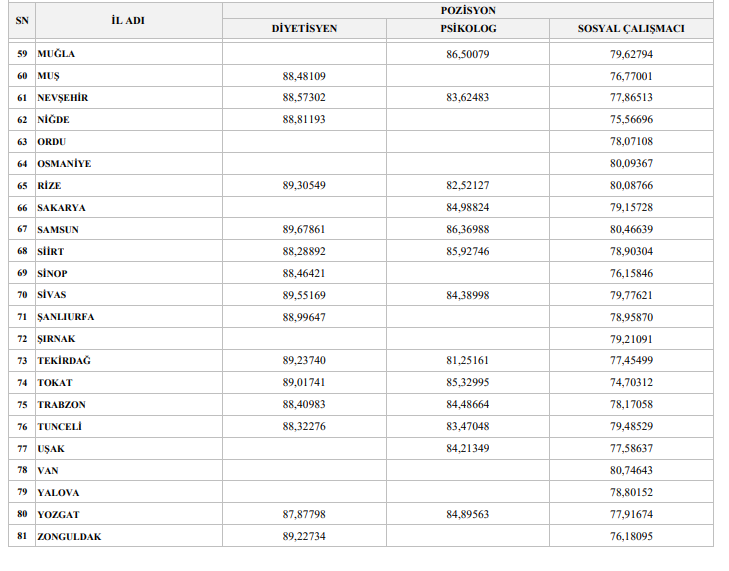Select Samsun psikolog score 86,36988
729x571 pixels.
(x=468, y=229)
